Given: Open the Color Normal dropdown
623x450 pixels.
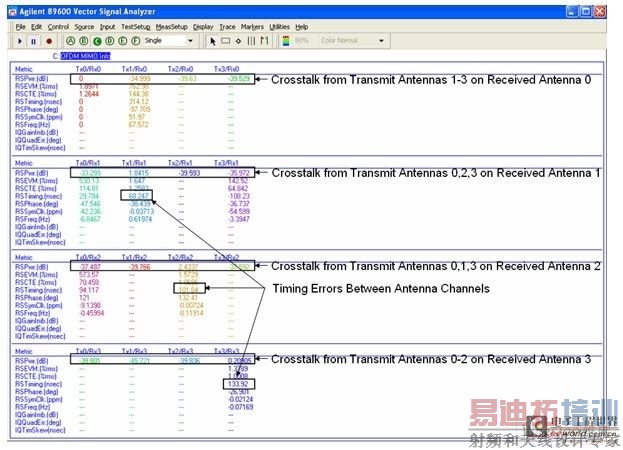Looking at the screenshot, I should 381,41.
